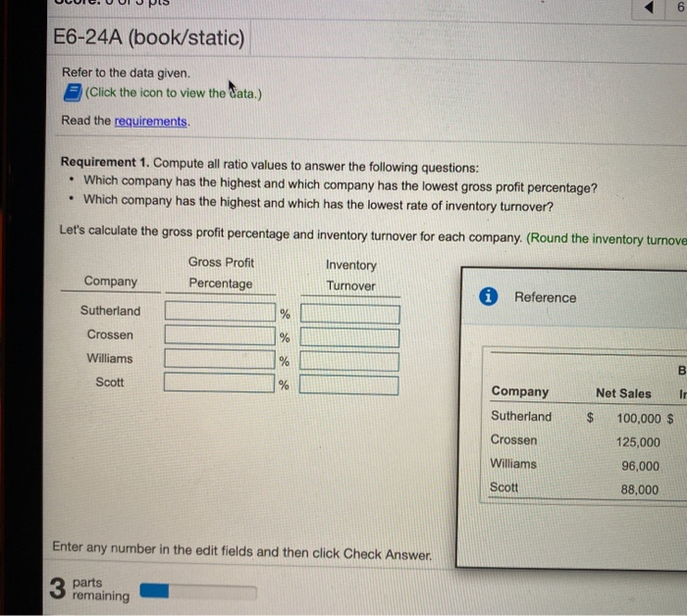Click Scott gross profit percentage field

219,383
